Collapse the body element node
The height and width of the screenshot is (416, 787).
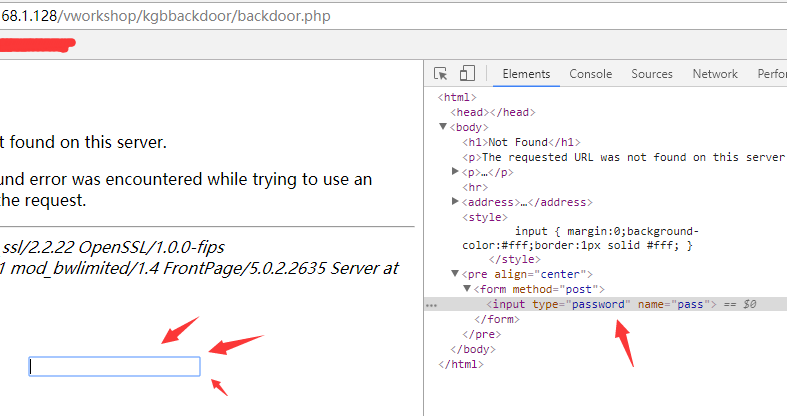tap(443, 128)
